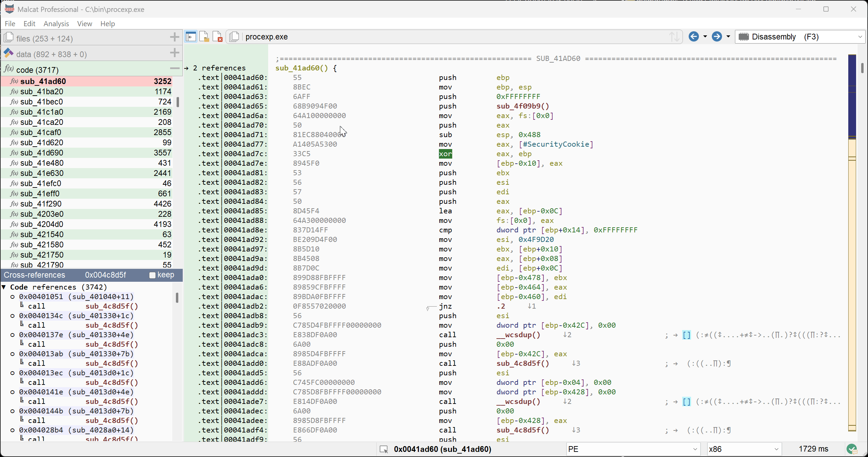Open the back history dropdown arrow
The height and width of the screenshot is (457, 868).
pos(705,36)
